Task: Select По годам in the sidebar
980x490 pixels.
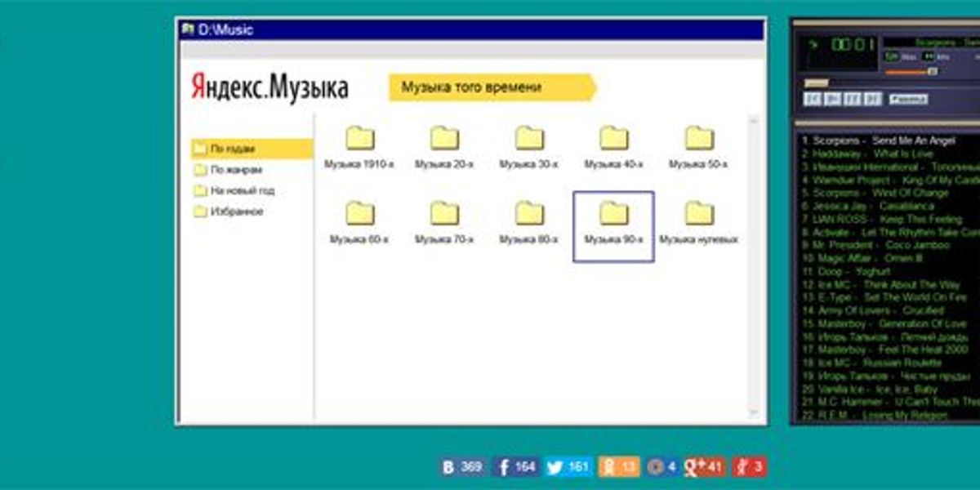Action: point(252,149)
